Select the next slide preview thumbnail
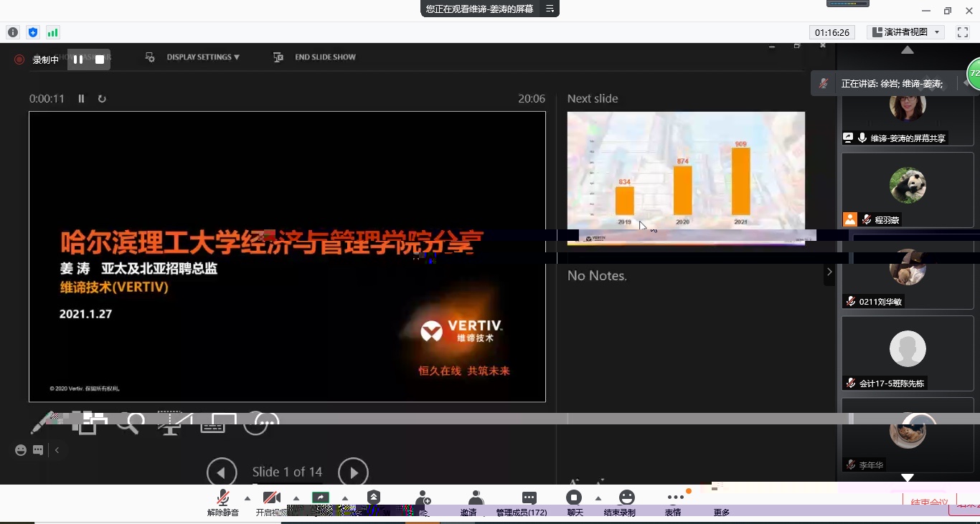Screen dimensions: 980x524 [x=686, y=178]
